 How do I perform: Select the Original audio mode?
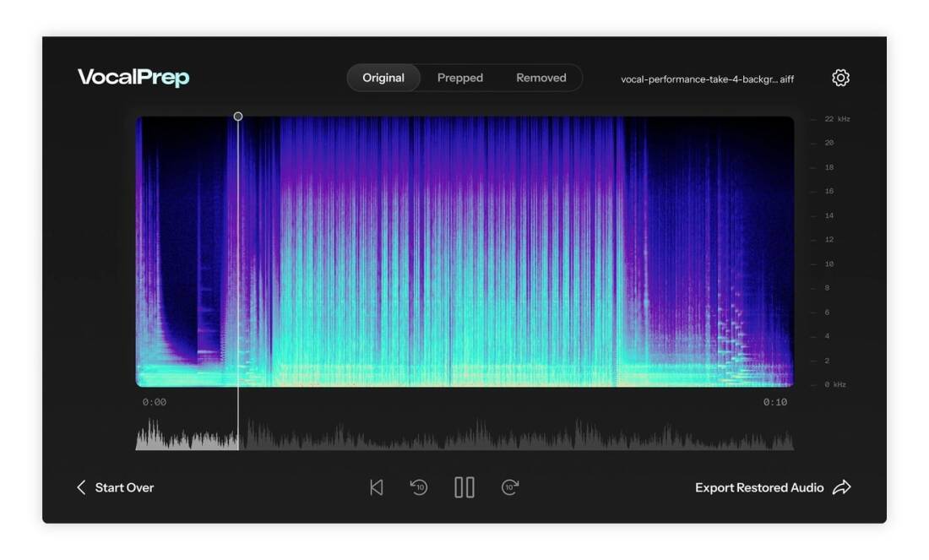pos(386,77)
